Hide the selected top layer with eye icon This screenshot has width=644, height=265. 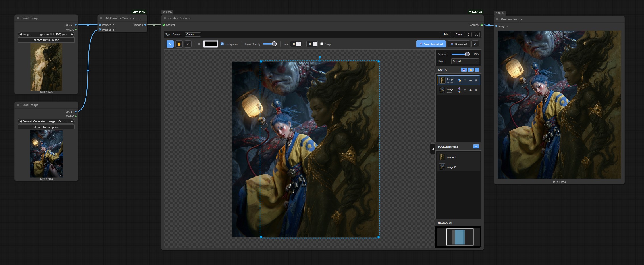point(470,81)
